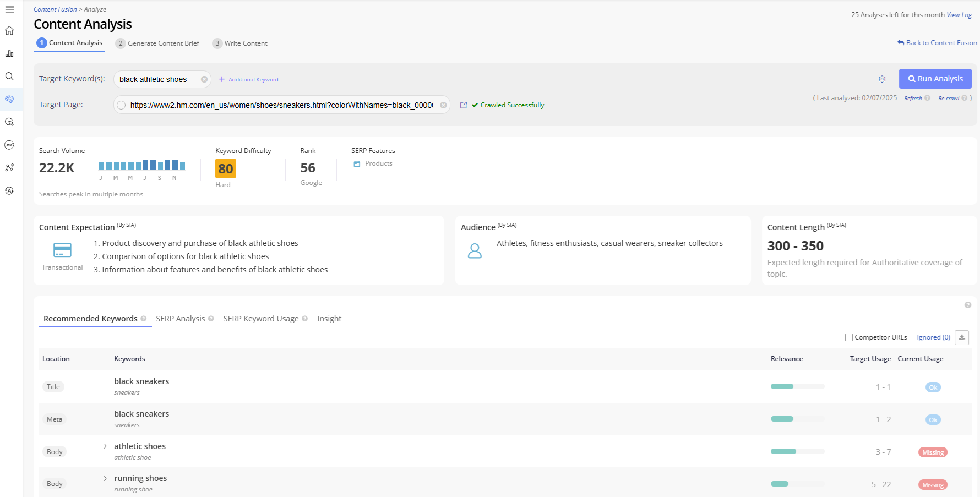This screenshot has width=980, height=497.
Task: Click the magnifier search sidebar icon
Action: pos(9,77)
